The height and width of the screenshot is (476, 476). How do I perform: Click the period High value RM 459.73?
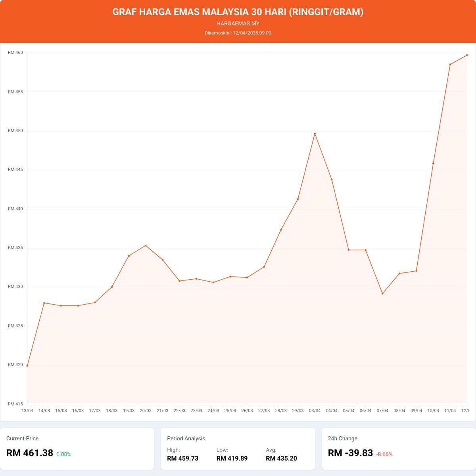coord(182,459)
